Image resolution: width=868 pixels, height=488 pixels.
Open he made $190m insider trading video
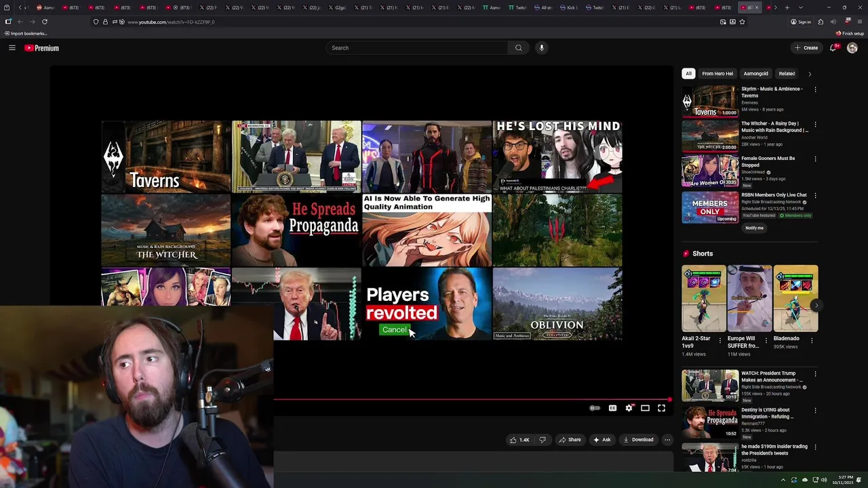point(710,457)
